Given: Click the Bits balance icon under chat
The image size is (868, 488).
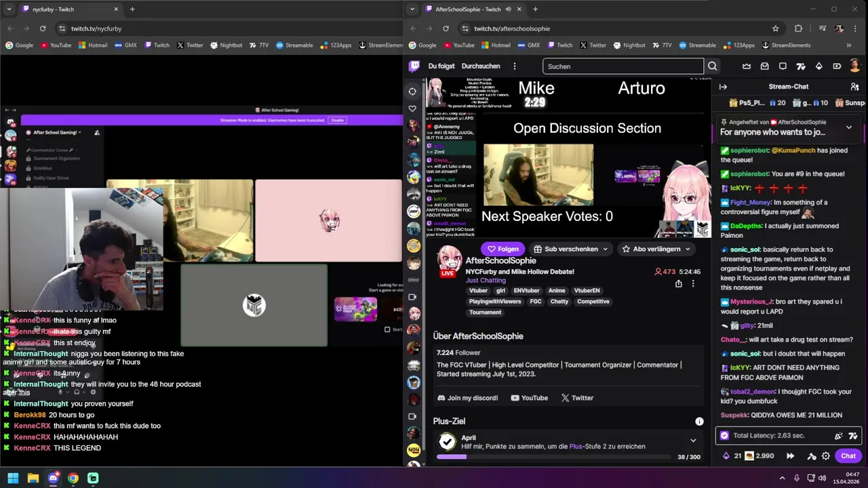Looking at the screenshot, I should pos(726,456).
